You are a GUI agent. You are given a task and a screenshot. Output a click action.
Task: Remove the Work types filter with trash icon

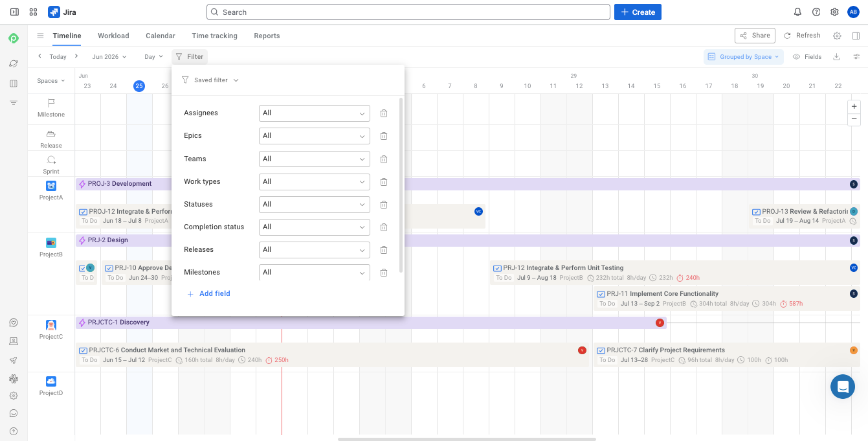point(384,181)
